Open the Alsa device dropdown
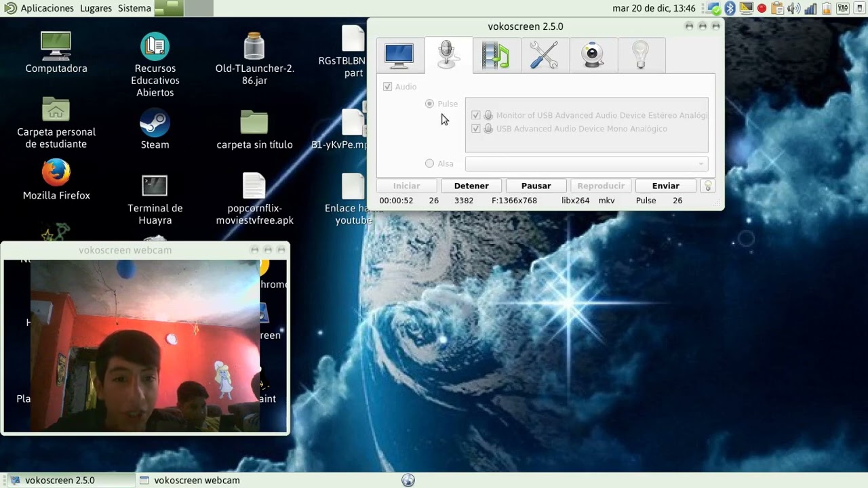Viewport: 868px width, 488px height. pyautogui.click(x=587, y=163)
